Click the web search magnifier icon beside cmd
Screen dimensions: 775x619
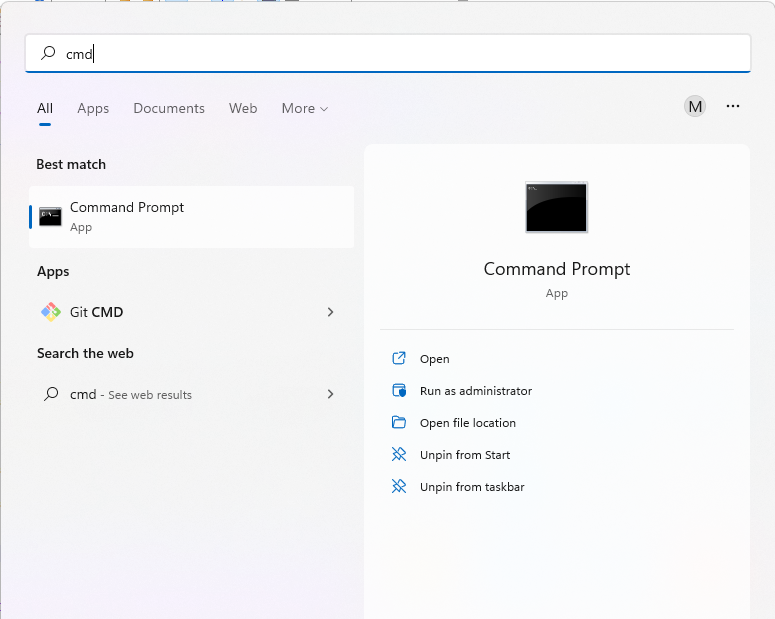pyautogui.click(x=50, y=394)
